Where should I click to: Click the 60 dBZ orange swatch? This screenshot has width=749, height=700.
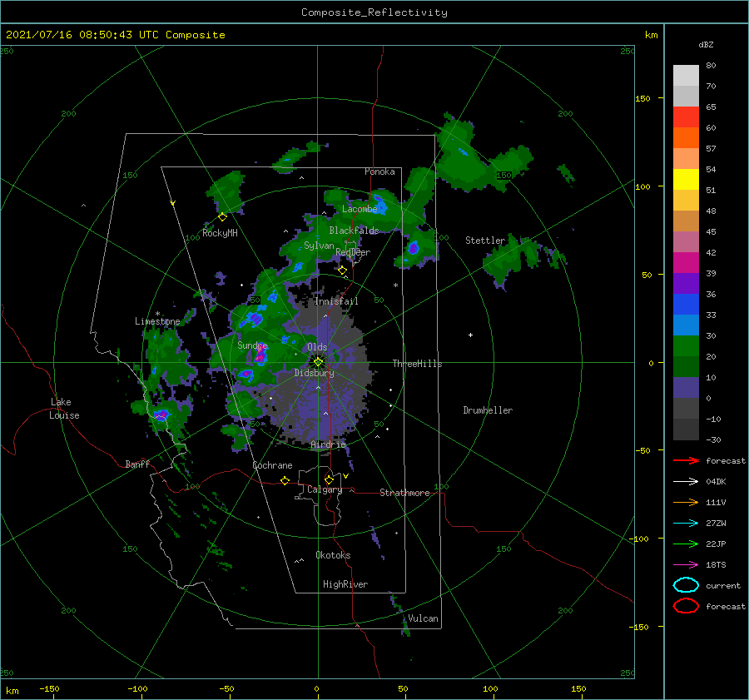pyautogui.click(x=686, y=137)
